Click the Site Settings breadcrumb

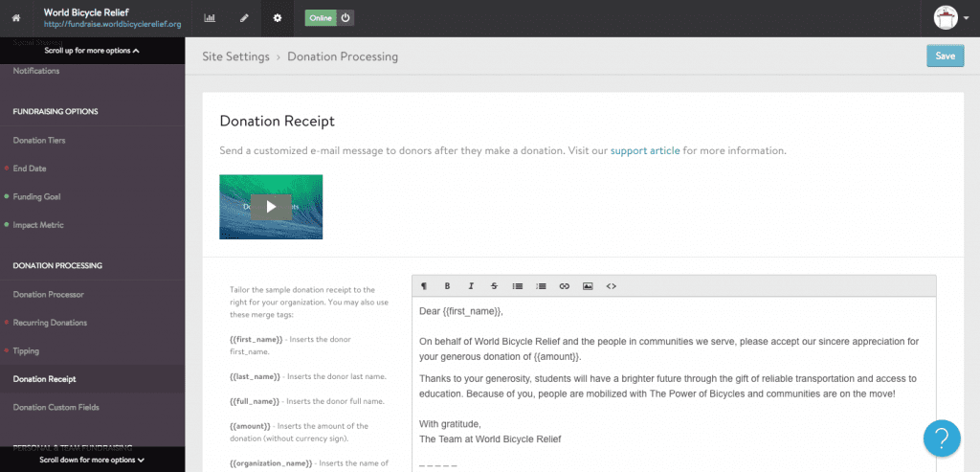[235, 56]
